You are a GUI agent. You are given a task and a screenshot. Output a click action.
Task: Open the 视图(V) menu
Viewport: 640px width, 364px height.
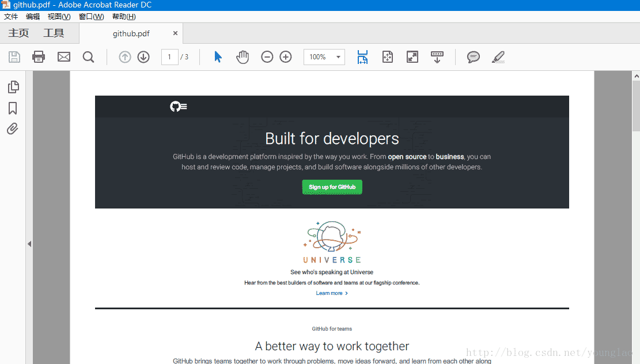point(59,16)
